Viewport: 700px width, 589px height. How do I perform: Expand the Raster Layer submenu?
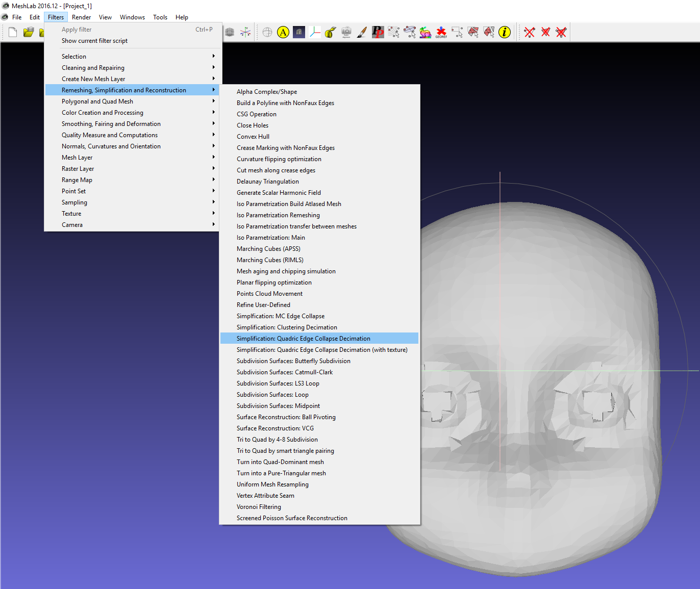tap(132, 169)
